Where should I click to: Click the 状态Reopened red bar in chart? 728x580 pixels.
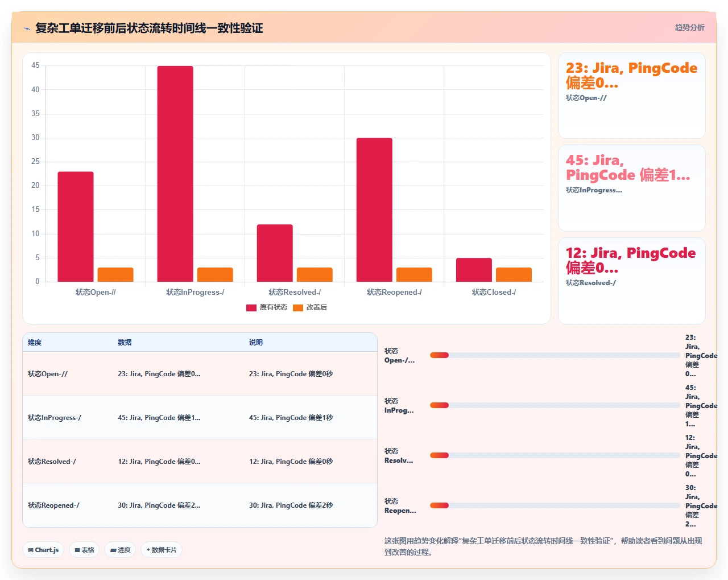click(x=374, y=209)
